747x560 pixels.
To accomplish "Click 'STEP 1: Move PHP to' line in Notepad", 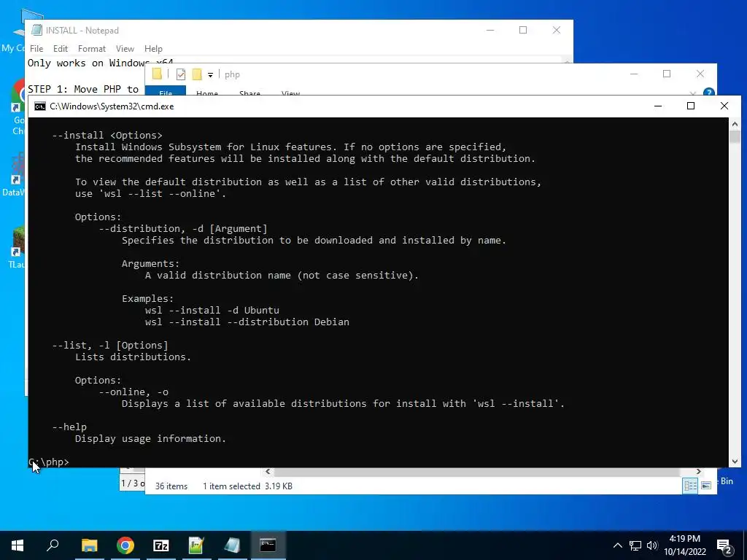I will [83, 89].
